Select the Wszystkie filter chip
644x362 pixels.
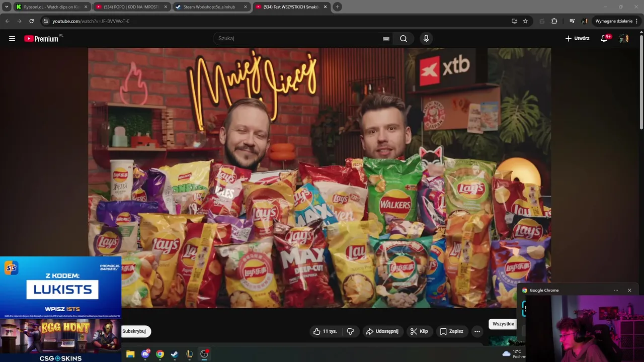click(503, 324)
